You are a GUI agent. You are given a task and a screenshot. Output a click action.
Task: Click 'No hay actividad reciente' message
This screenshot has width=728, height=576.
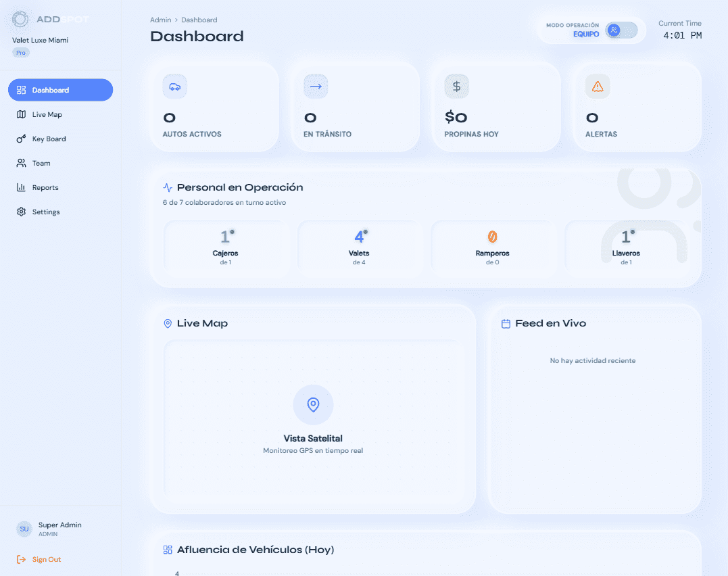593,360
